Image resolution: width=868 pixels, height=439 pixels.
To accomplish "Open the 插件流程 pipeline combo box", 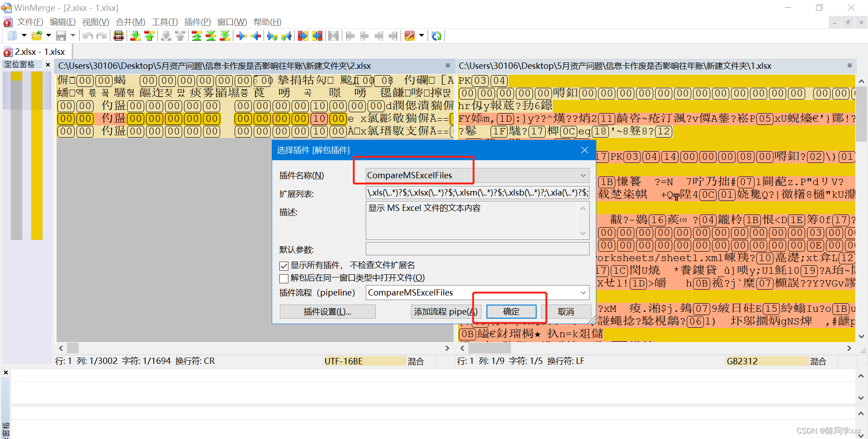I will point(477,292).
